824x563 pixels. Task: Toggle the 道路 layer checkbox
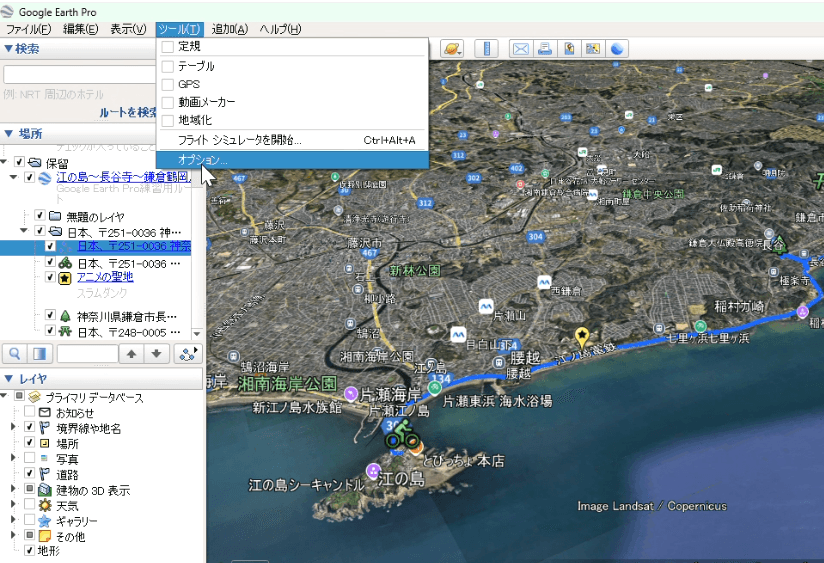tap(30, 474)
